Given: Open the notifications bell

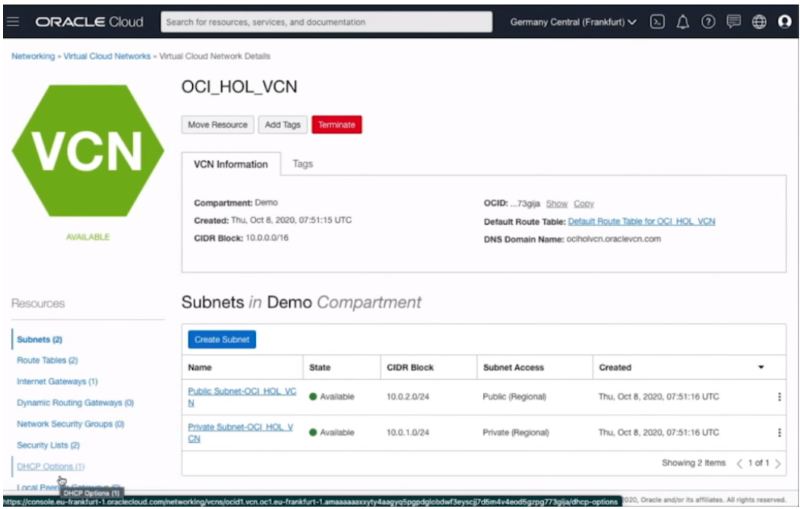Looking at the screenshot, I should (683, 22).
